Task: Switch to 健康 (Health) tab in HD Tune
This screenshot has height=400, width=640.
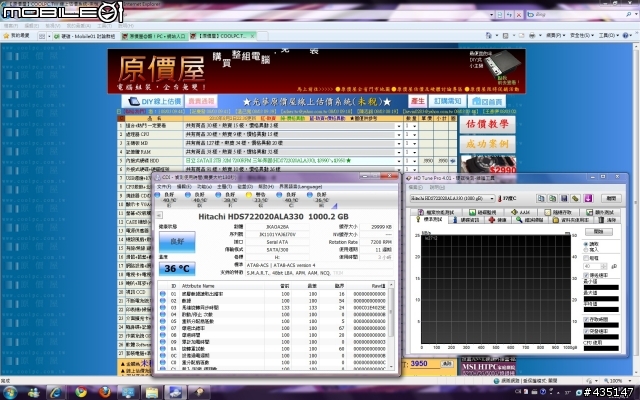Action: 498,220
